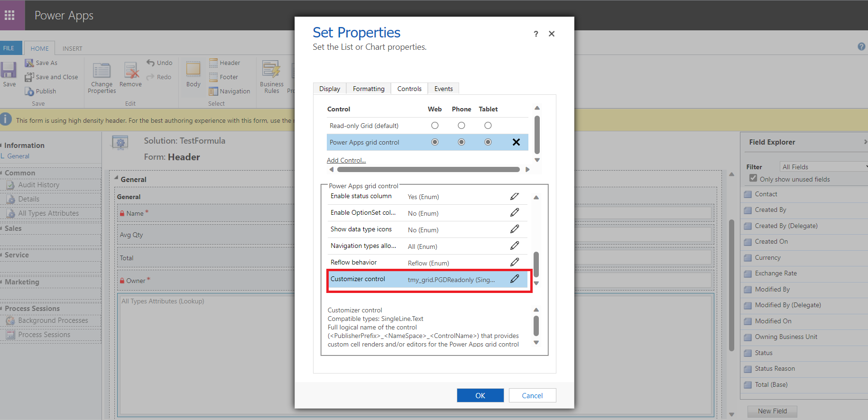The height and width of the screenshot is (420, 868).
Task: Switch to the Controls tab
Action: click(409, 89)
